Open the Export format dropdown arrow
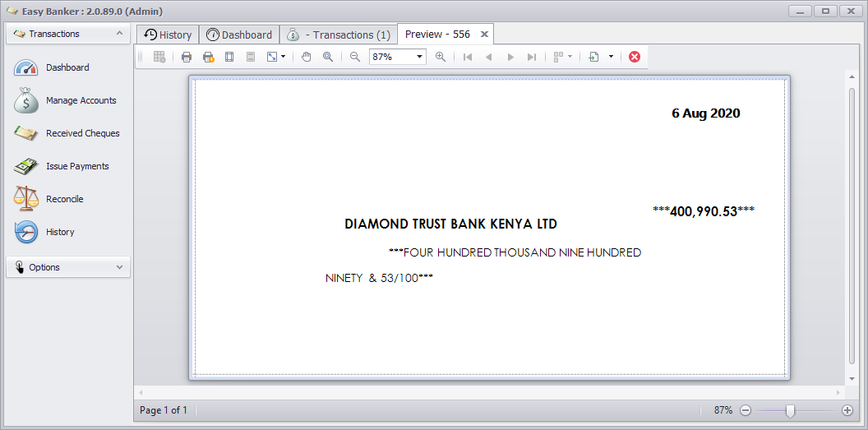The width and height of the screenshot is (868, 430). click(611, 57)
